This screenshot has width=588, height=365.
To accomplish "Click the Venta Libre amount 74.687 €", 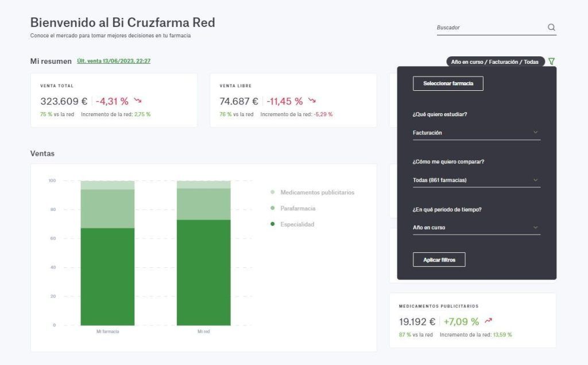I will click(239, 101).
